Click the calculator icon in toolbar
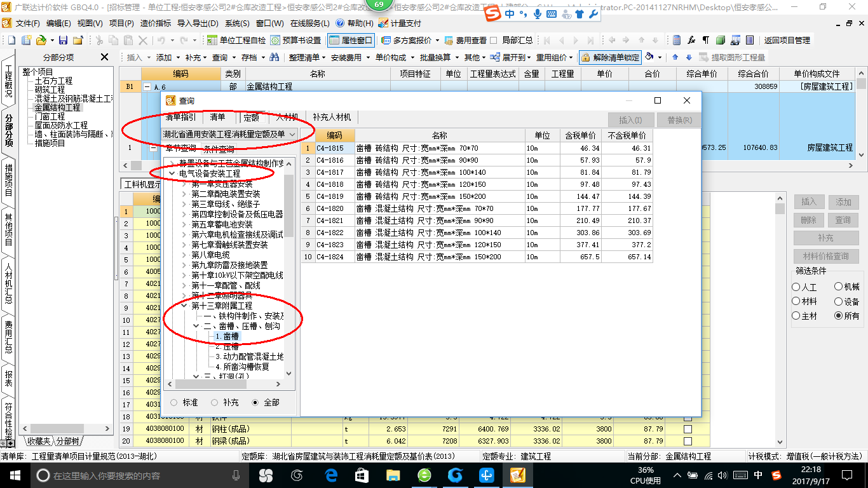 (677, 40)
